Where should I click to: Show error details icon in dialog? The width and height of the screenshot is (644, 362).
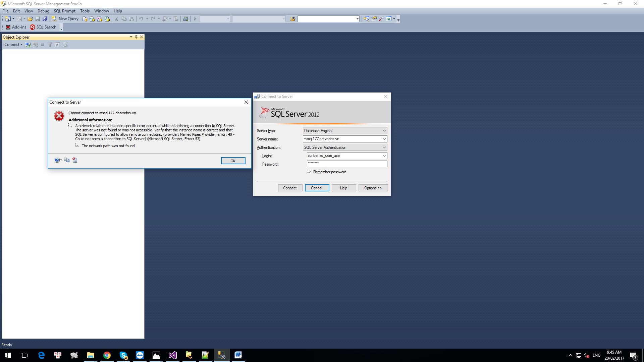(75, 160)
